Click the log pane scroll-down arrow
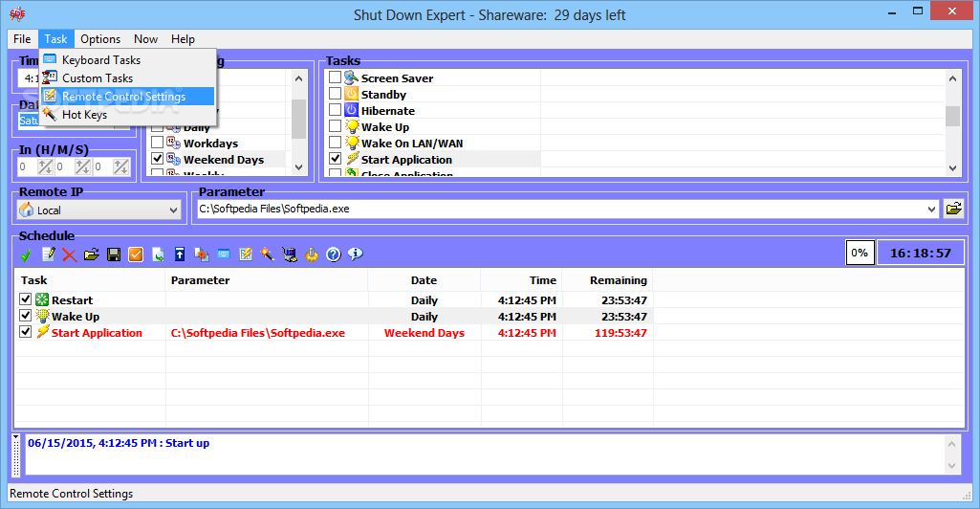980x509 pixels. coord(952,466)
